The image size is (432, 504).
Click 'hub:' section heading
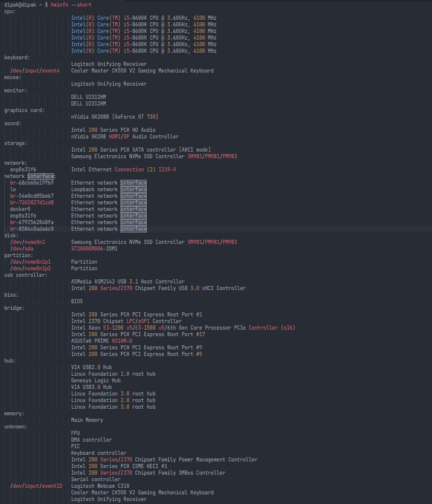(10, 361)
